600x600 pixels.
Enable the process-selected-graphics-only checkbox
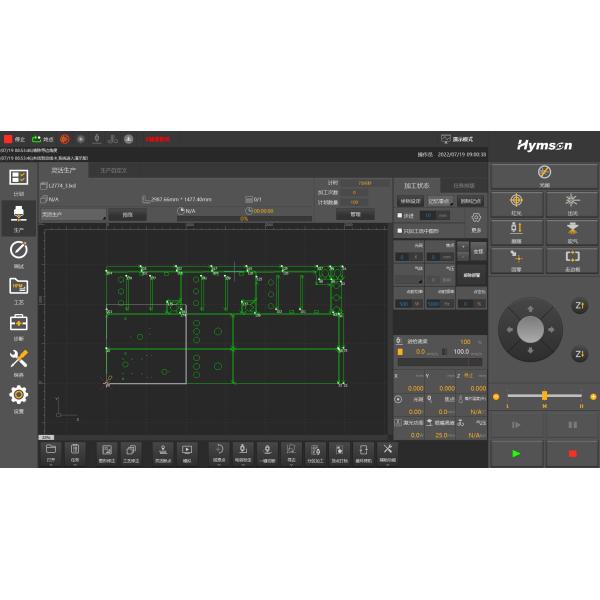(400, 231)
